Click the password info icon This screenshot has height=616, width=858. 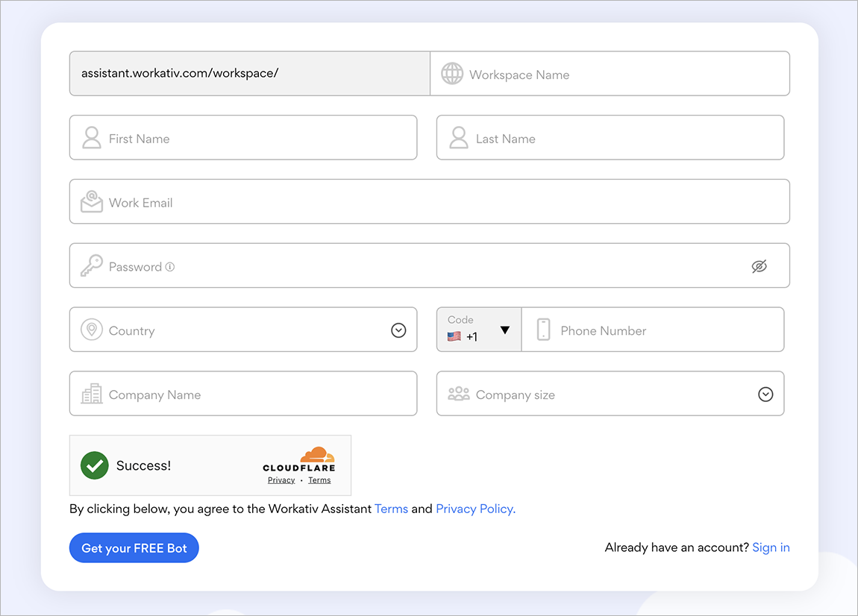pos(170,267)
